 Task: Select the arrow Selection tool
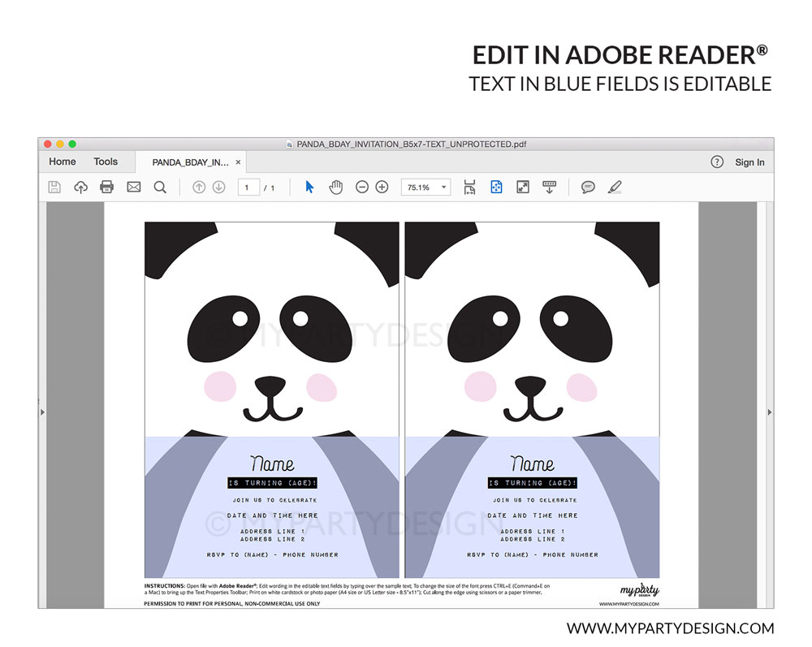point(309,188)
